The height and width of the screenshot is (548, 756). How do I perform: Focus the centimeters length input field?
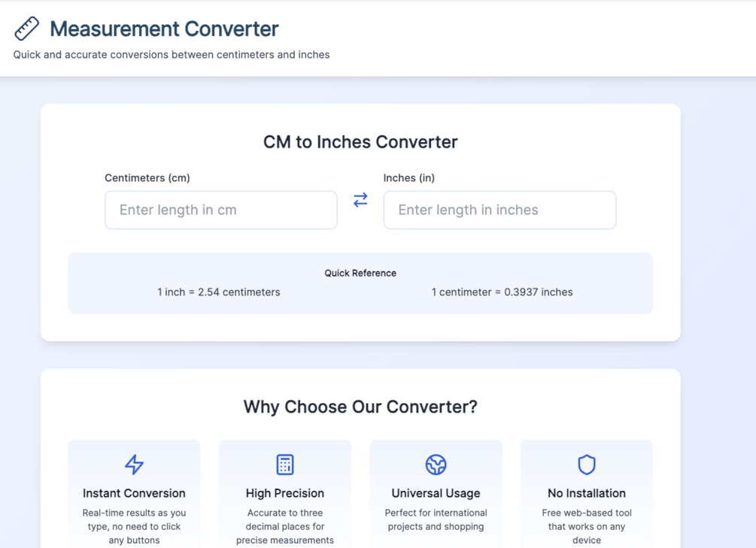[x=221, y=210]
